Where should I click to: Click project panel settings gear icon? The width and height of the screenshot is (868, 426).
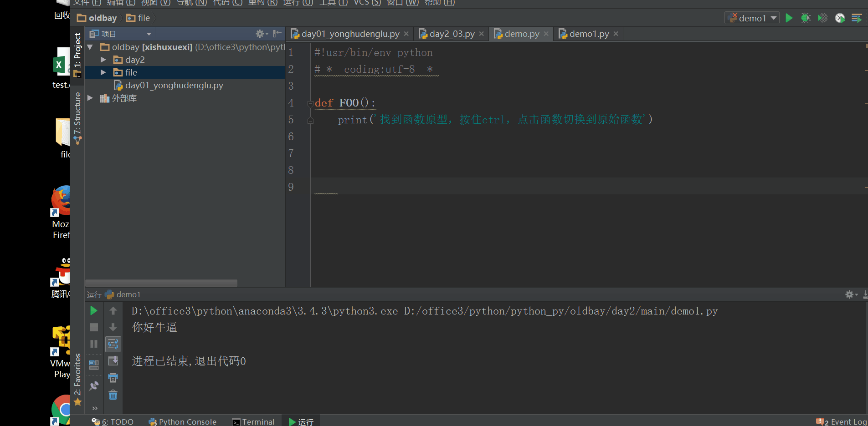click(260, 34)
